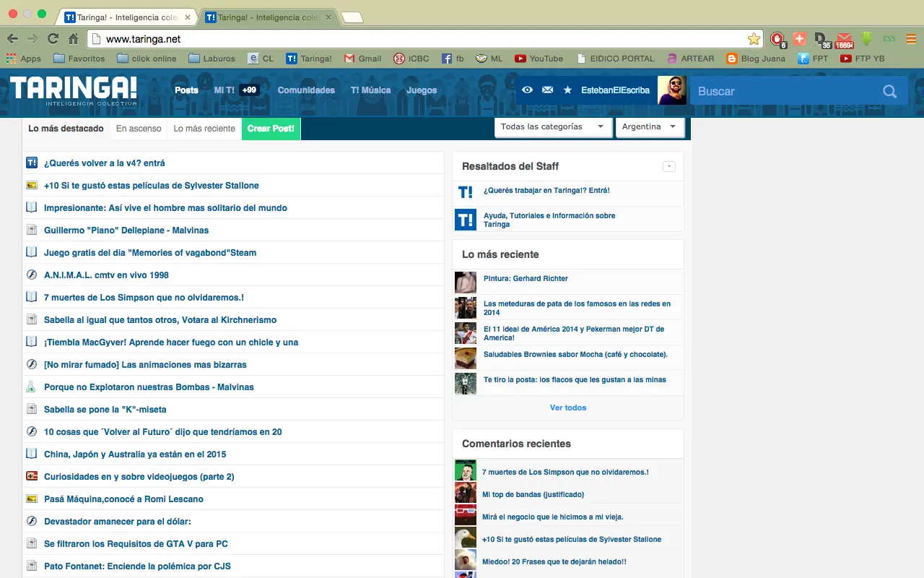Open the FTP YB bookmark
The width and height of the screenshot is (924, 578).
pos(863,59)
